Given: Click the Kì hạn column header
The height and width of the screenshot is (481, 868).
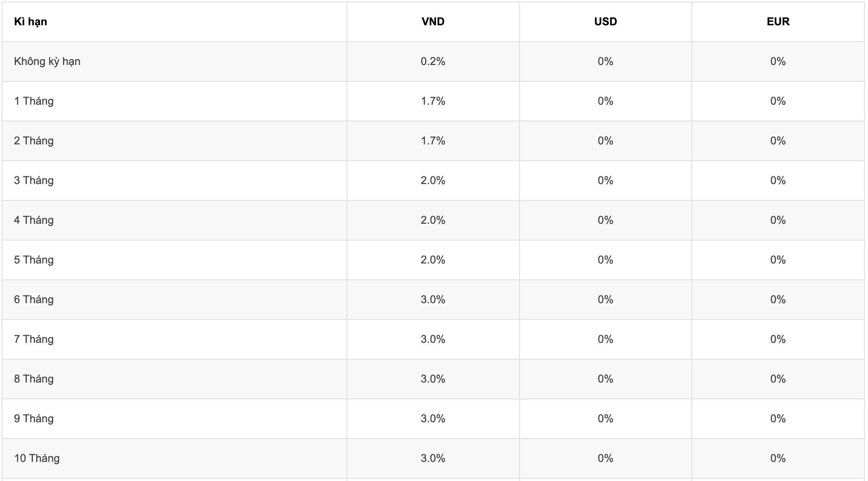Looking at the screenshot, I should pos(30,22).
